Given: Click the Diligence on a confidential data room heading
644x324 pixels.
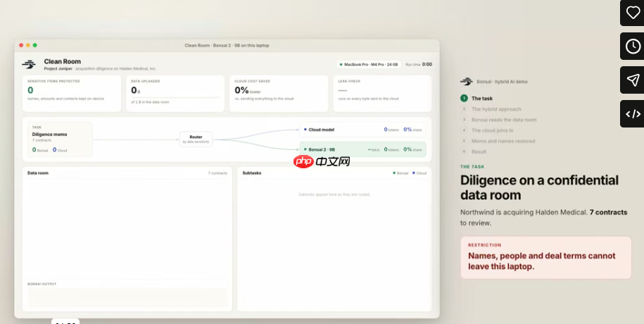Looking at the screenshot, I should pyautogui.click(x=539, y=187).
